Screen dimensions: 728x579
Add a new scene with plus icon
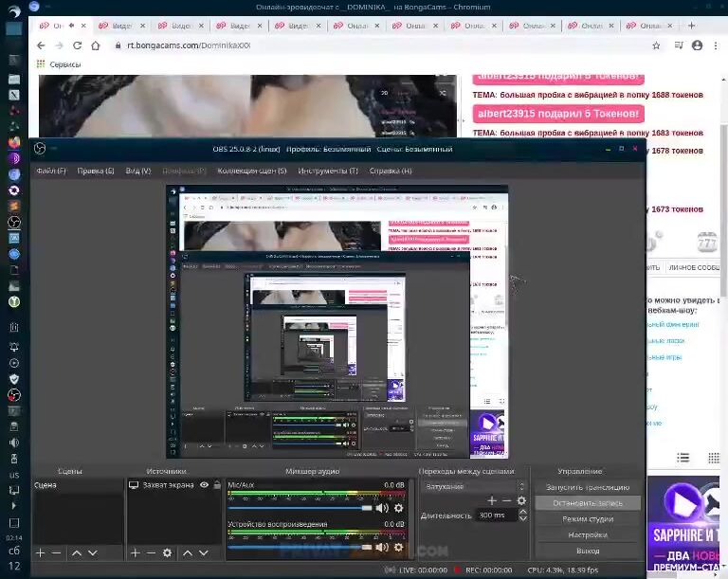point(40,552)
